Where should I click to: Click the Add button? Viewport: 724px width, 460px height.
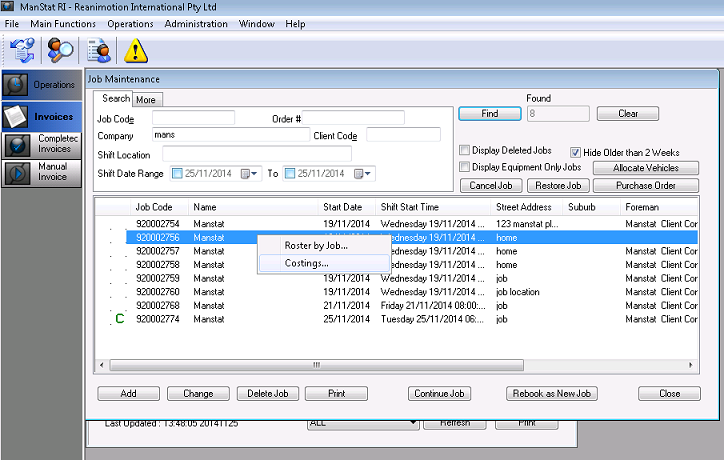point(128,393)
